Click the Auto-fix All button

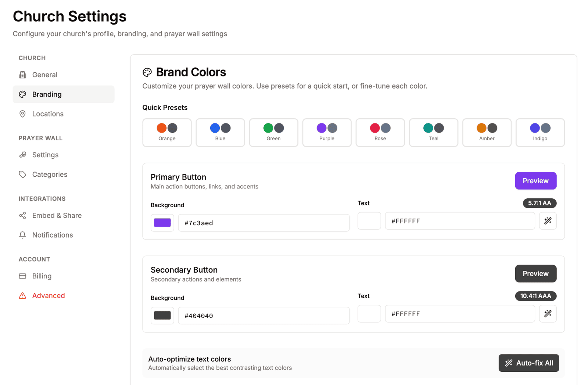pos(528,363)
